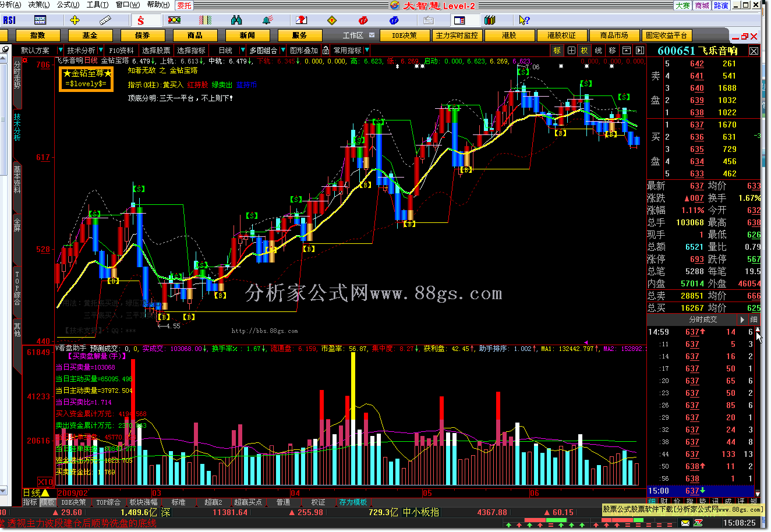Click the 大赛 link in title bar
Image resolution: width=771 pixels, height=532 pixels.
[x=683, y=5]
